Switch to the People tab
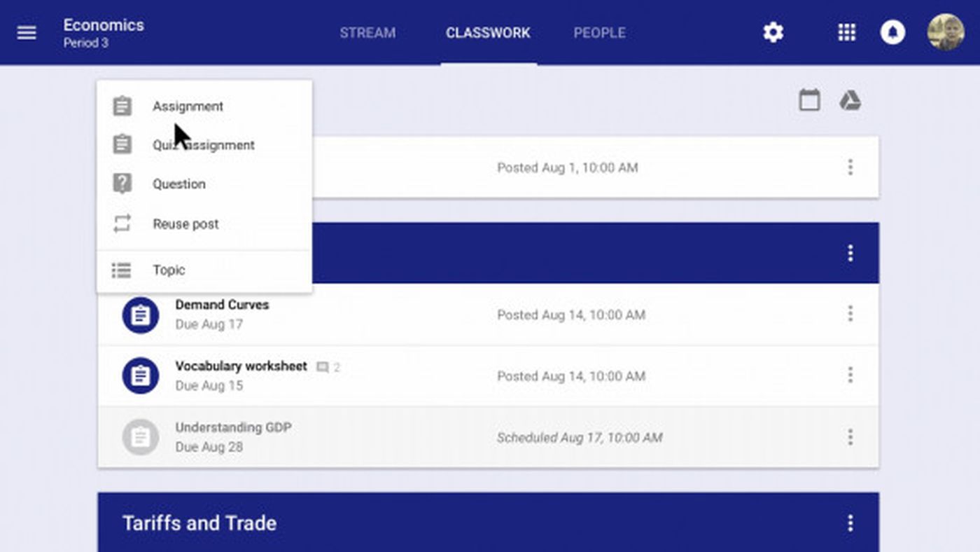The height and width of the screenshot is (552, 980). pyautogui.click(x=599, y=32)
